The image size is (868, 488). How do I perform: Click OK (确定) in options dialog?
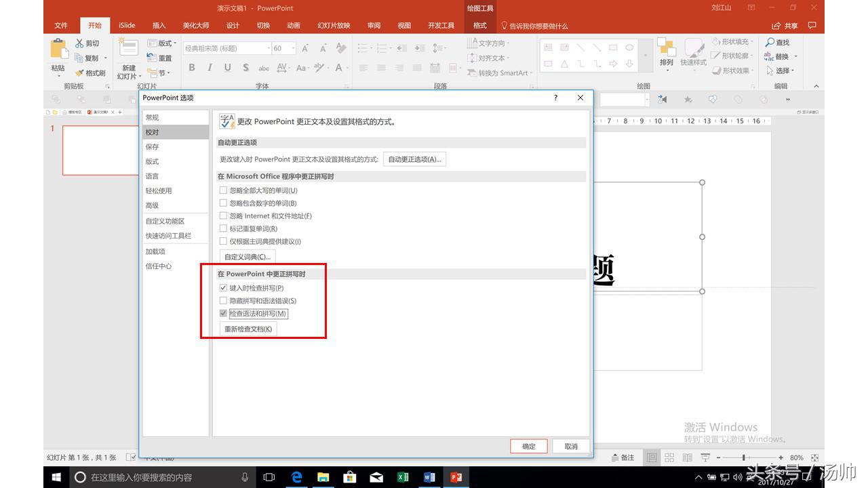(x=529, y=446)
